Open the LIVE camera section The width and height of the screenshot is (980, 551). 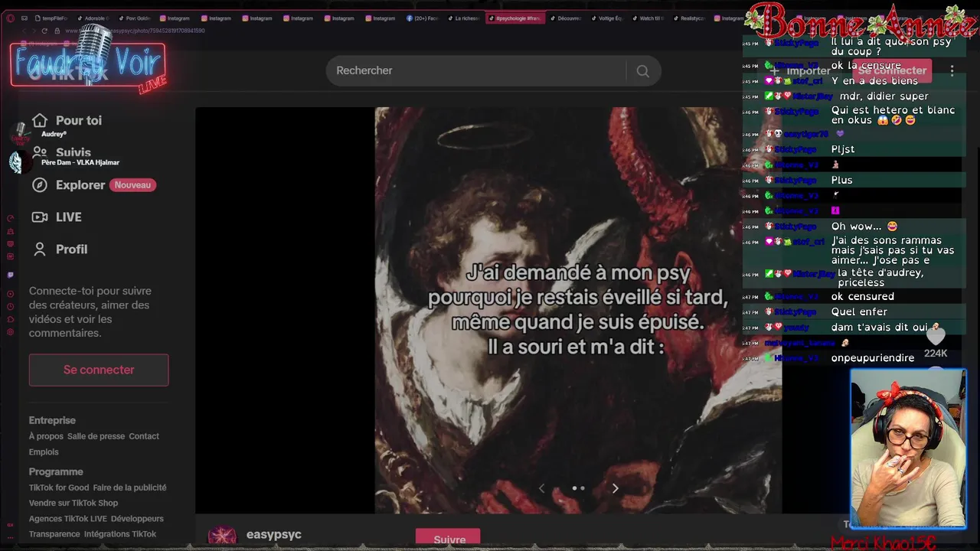pyautogui.click(x=57, y=217)
